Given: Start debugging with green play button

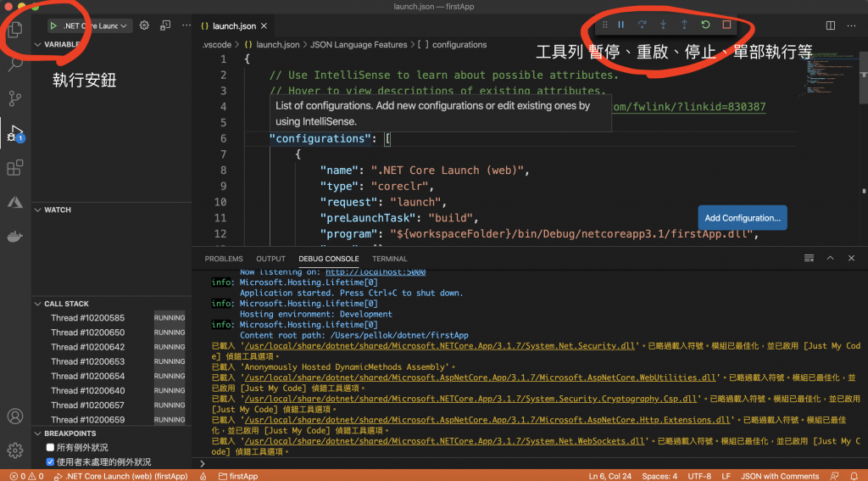Looking at the screenshot, I should pos(53,25).
